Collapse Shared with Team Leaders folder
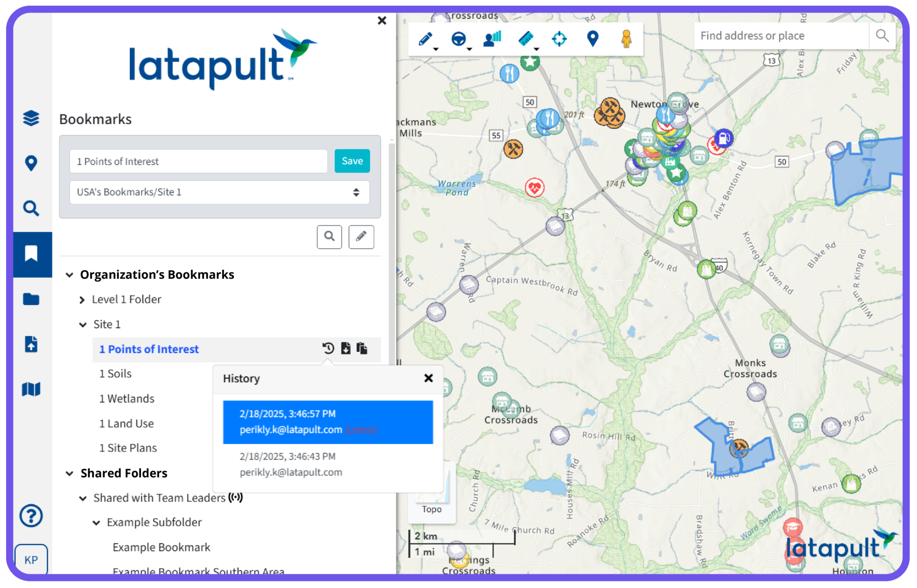Viewport: 917px width, 588px height. tap(83, 498)
